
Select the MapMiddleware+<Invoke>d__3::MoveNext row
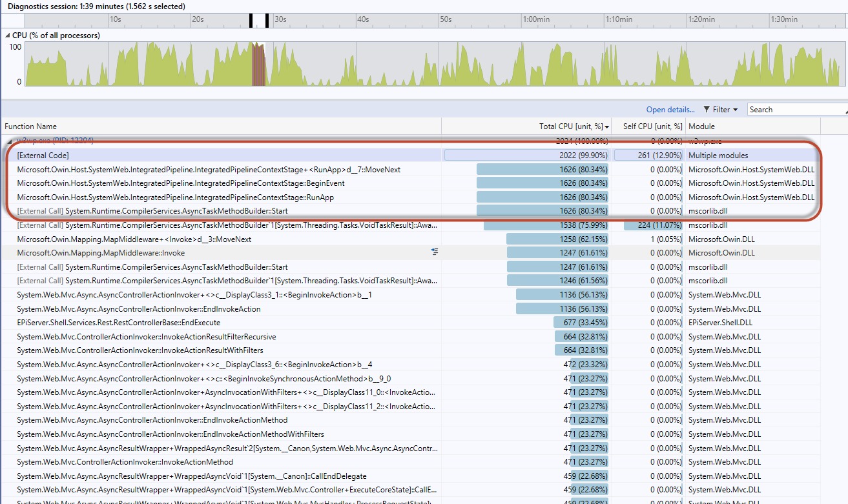point(134,239)
